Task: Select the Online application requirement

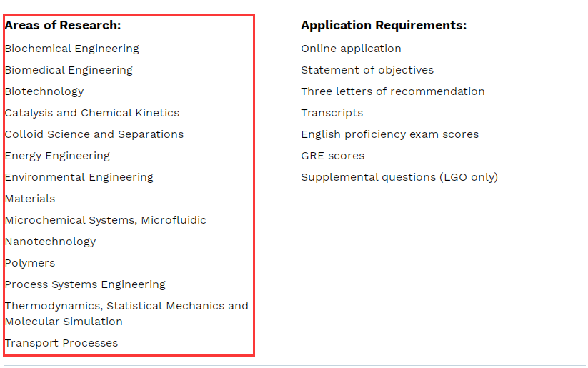Action: coord(351,49)
